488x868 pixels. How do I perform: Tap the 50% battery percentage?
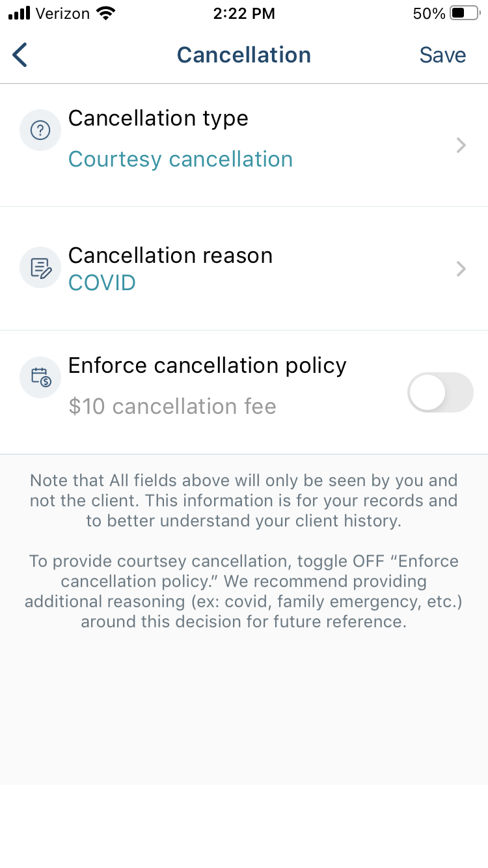click(429, 13)
